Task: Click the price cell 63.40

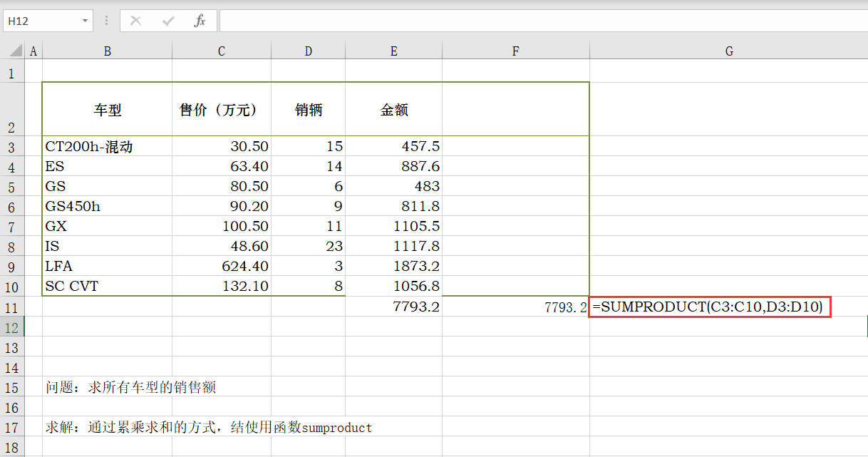Action: coord(222,166)
